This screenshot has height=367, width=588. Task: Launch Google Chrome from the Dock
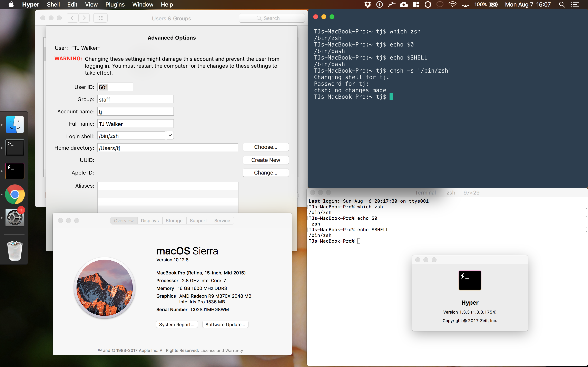point(14,194)
